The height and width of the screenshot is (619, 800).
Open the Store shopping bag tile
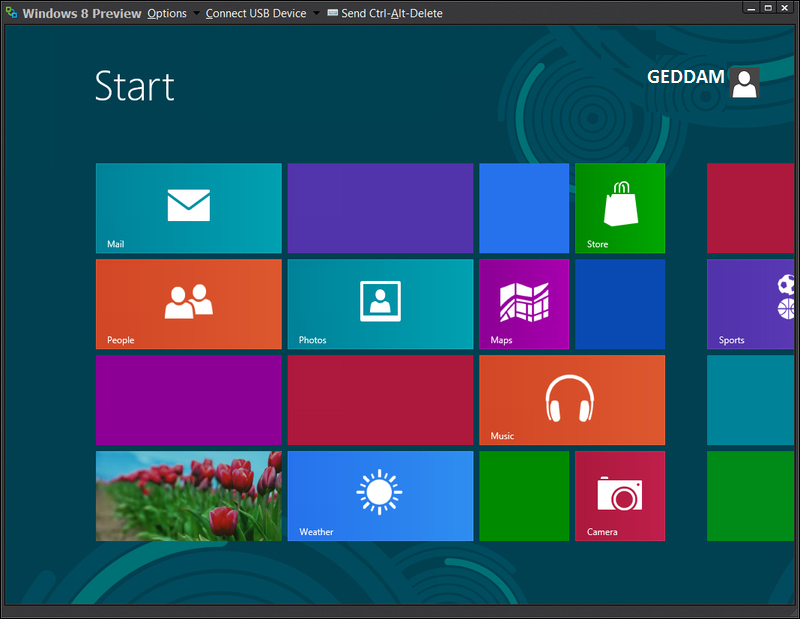pyautogui.click(x=620, y=208)
